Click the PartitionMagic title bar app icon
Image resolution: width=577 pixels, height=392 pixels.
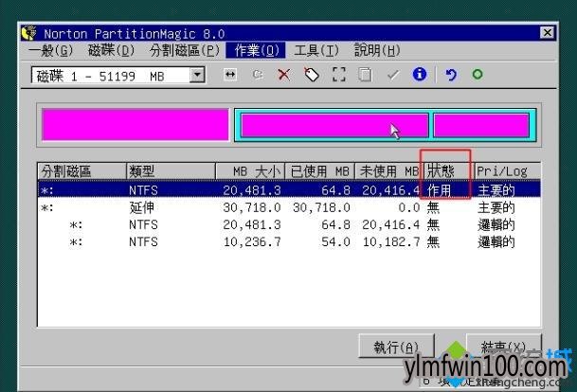29,33
